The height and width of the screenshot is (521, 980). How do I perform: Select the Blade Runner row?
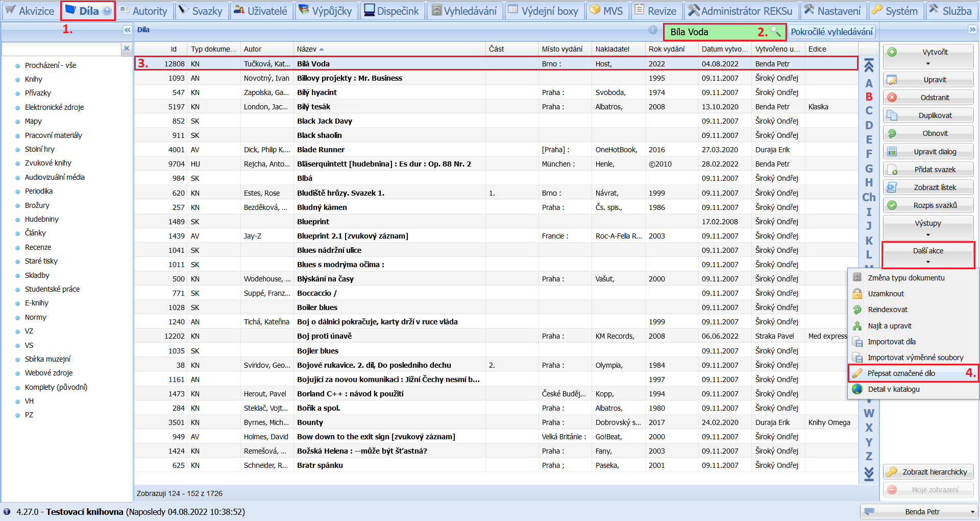[x=496, y=150]
